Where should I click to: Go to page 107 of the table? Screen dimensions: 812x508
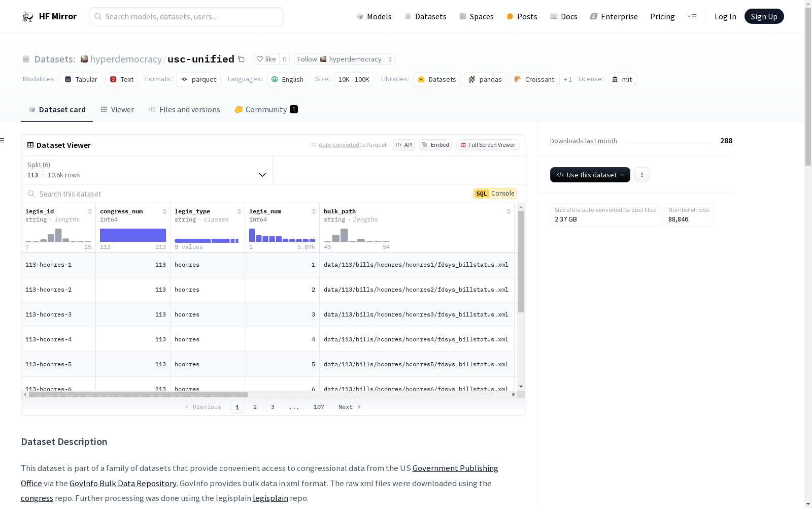319,407
